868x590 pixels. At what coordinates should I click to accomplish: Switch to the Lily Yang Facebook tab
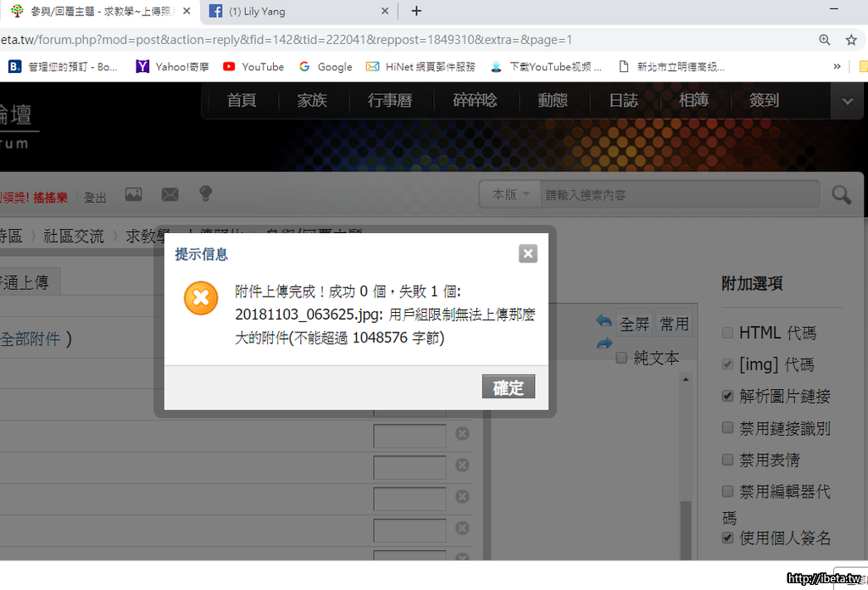(x=288, y=12)
